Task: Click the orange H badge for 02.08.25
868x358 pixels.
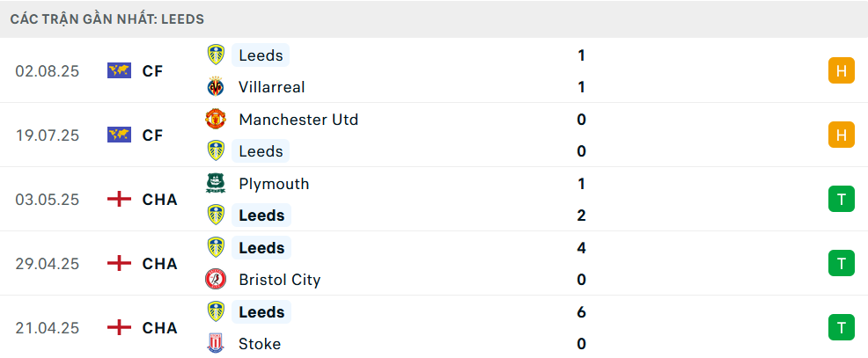Action: (x=842, y=71)
